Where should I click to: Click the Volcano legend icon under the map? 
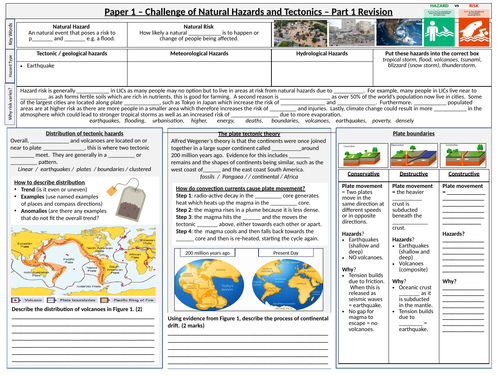(x=16, y=300)
